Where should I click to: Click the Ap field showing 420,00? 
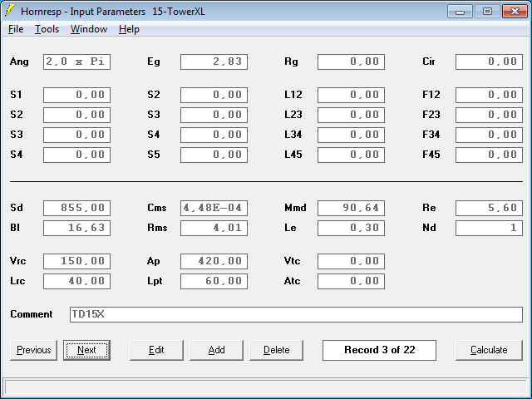[x=214, y=261]
